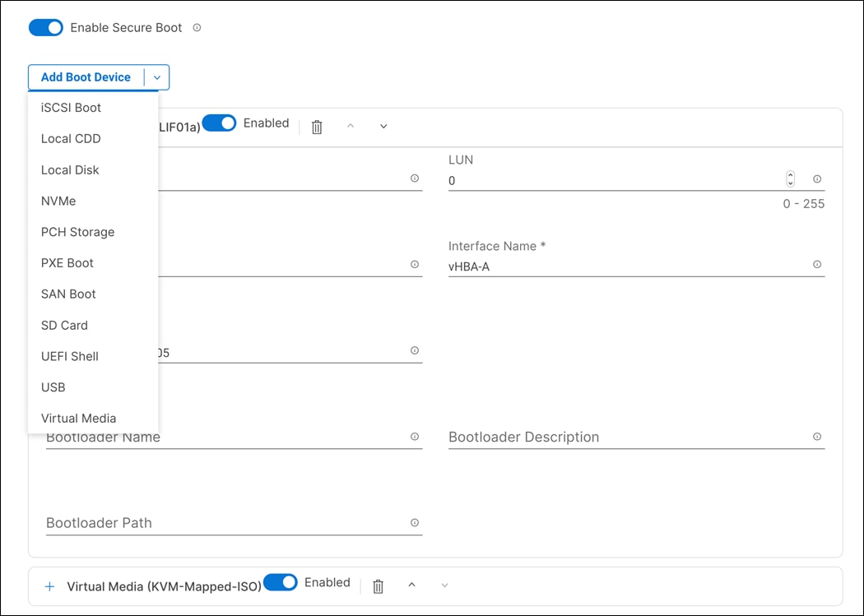Click the info icon next to Bootloader Name
Image resolution: width=864 pixels, height=616 pixels.
(416, 437)
